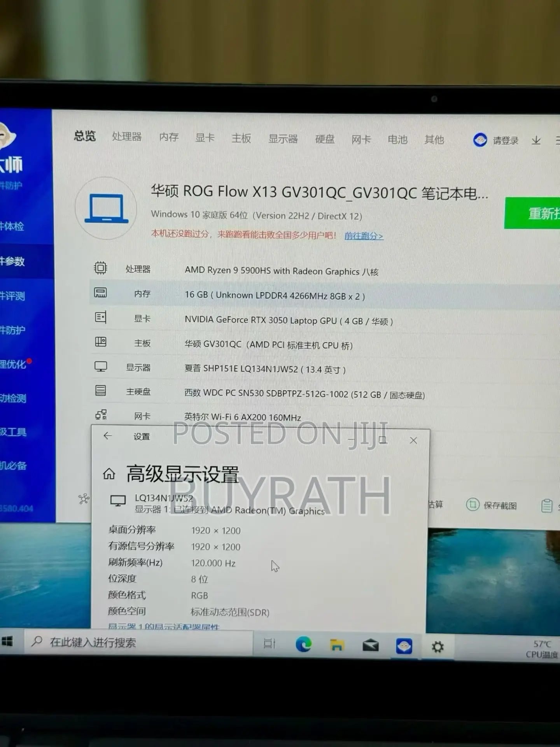The width and height of the screenshot is (560, 747).
Task: Select the 标准动态范围(SDR) color space value
Action: tap(230, 612)
